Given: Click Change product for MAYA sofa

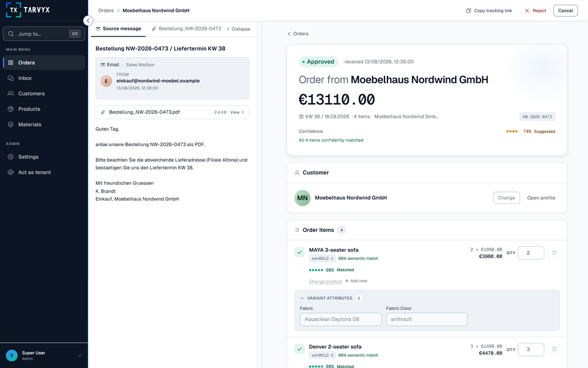Looking at the screenshot, I should click(325, 281).
